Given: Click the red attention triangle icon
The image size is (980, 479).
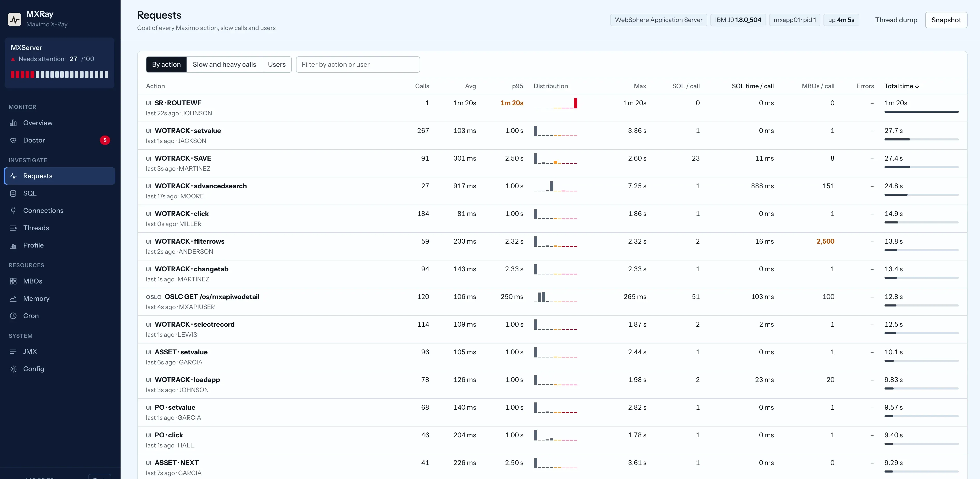Looking at the screenshot, I should 13,59.
